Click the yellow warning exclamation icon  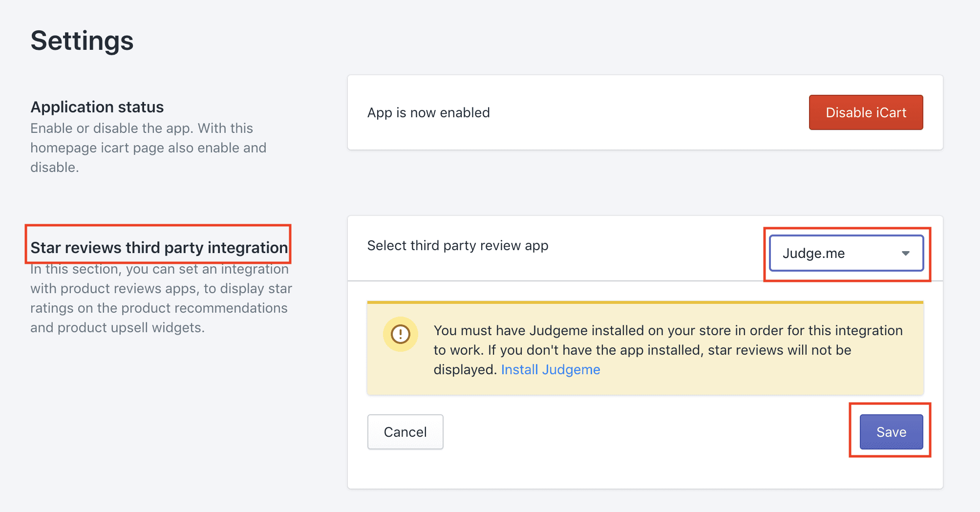point(400,334)
